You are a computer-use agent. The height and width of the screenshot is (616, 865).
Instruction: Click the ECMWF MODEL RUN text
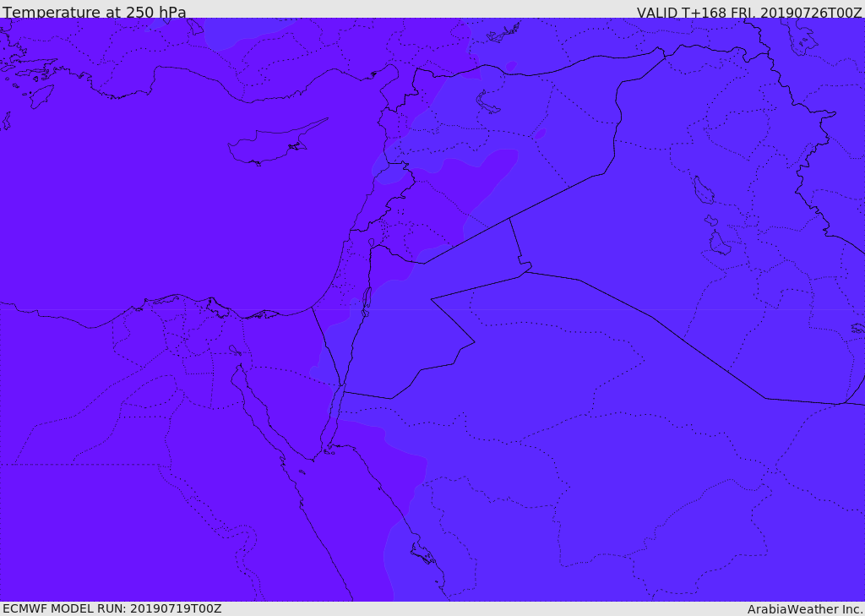(112, 608)
